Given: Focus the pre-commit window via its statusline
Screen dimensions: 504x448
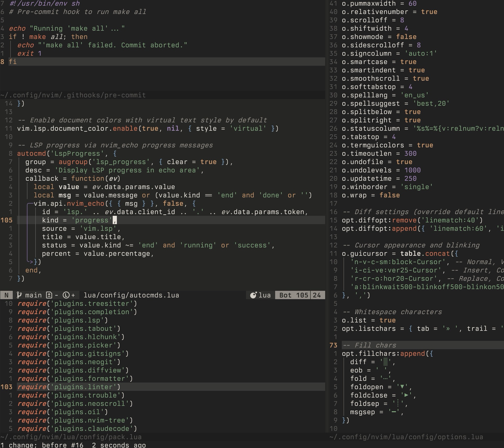Looking at the screenshot, I should point(73,95).
